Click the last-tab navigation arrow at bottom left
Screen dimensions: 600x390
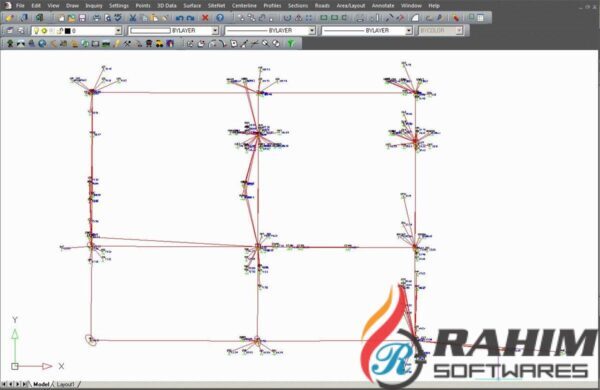(24, 384)
